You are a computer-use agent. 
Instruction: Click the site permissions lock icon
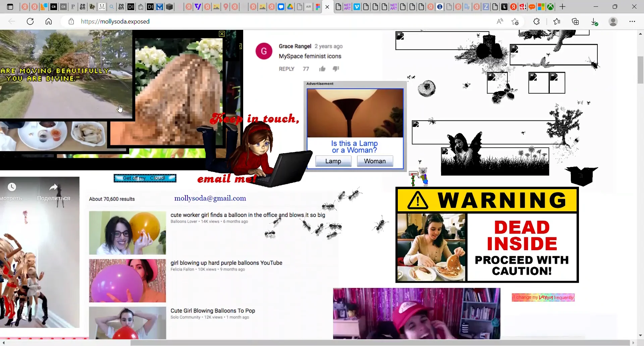(x=71, y=21)
